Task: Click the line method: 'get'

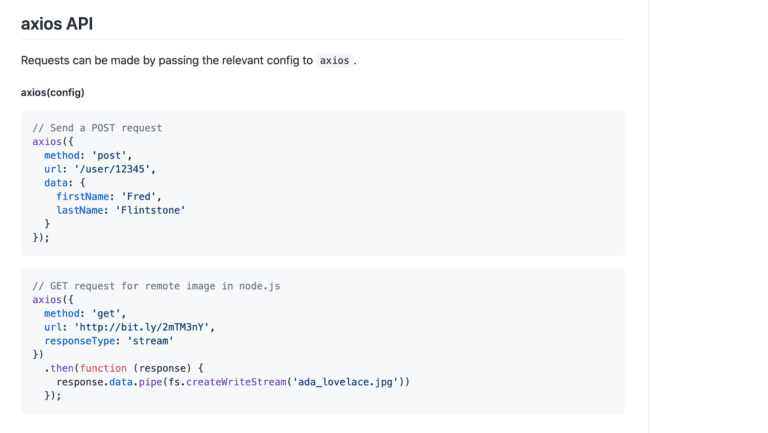Action: click(x=85, y=313)
